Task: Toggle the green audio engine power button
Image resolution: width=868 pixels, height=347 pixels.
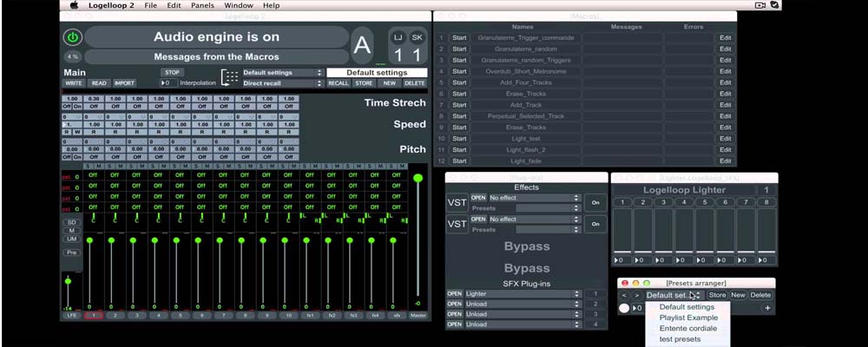Action: tap(73, 37)
